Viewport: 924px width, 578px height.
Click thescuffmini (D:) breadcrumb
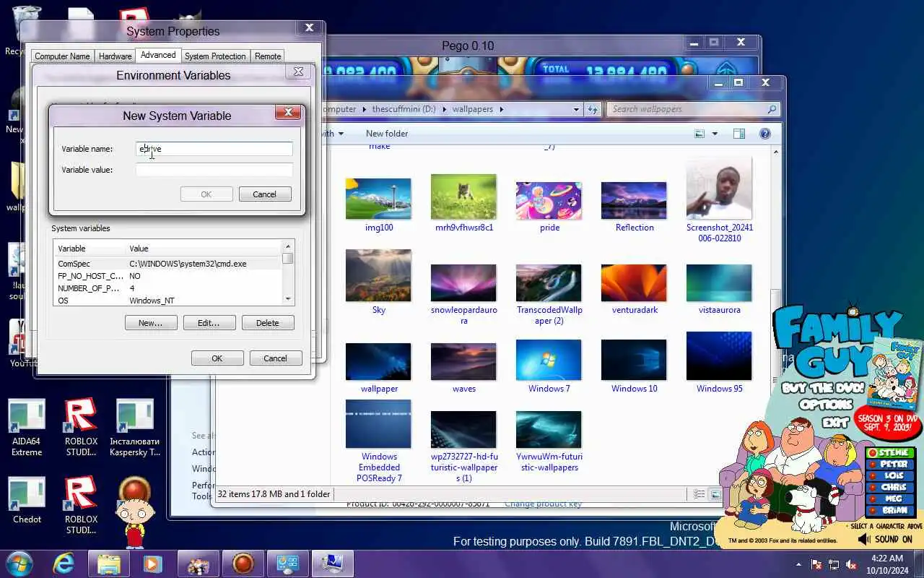tap(404, 109)
